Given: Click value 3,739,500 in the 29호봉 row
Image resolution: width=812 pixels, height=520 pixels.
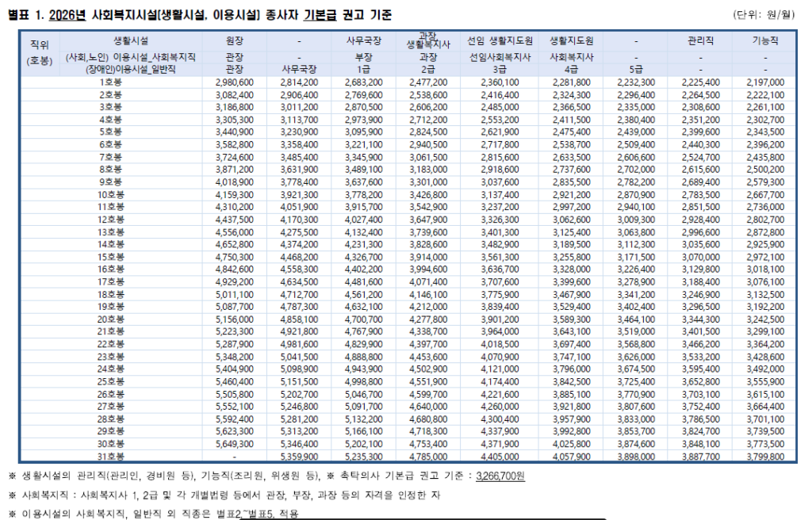Looking at the screenshot, I should pyautogui.click(x=765, y=431).
